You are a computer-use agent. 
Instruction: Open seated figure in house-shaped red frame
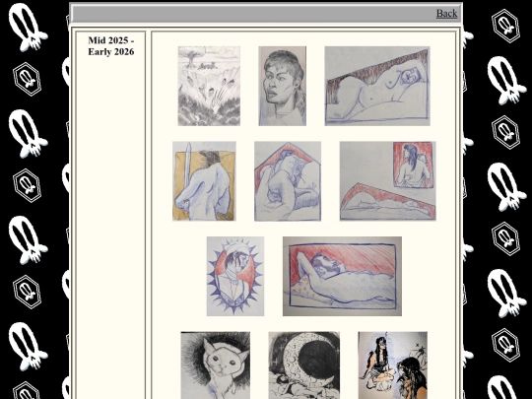(x=288, y=181)
